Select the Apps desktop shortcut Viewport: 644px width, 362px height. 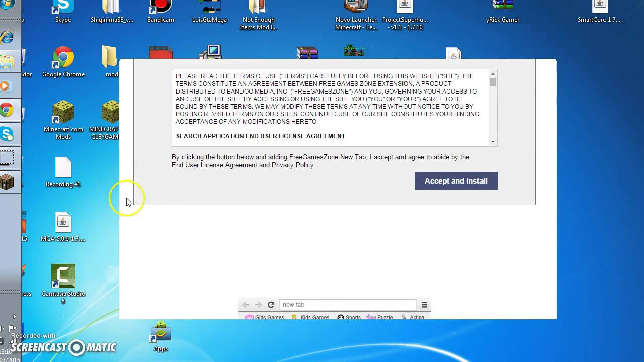[160, 337]
